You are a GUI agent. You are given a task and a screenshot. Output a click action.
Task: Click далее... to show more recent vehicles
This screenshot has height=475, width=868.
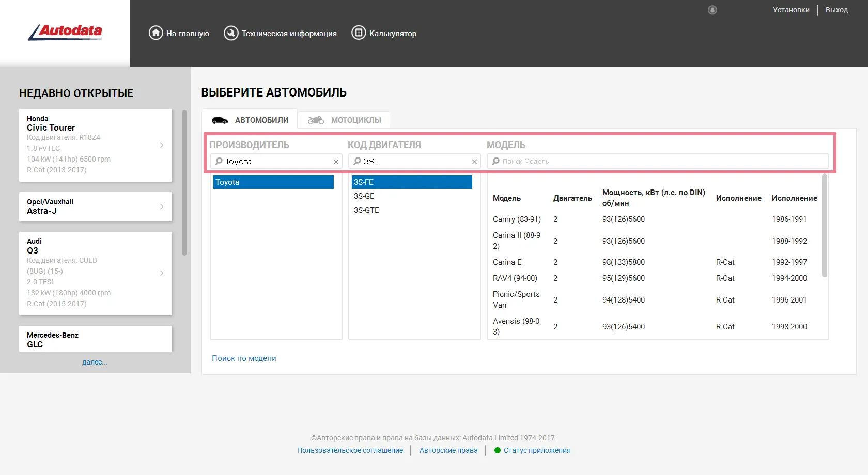[x=95, y=362]
